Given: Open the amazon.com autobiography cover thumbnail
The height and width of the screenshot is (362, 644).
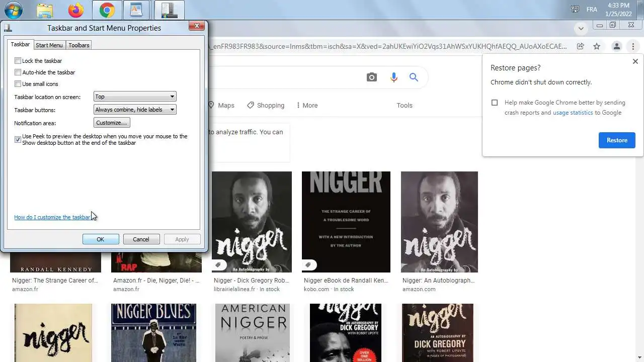Looking at the screenshot, I should point(439,222).
